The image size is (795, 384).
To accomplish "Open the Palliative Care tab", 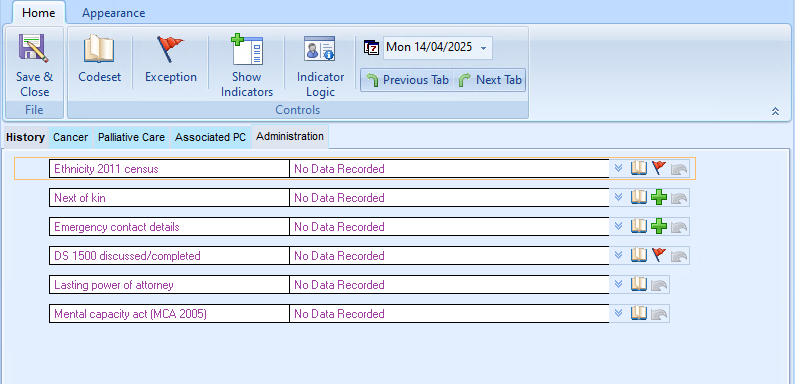I will coord(131,137).
